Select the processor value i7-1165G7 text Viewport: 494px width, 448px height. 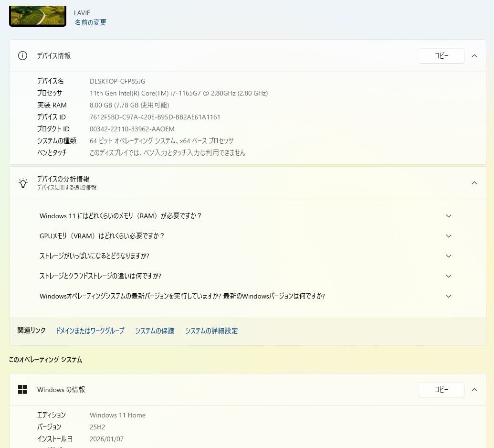pos(179,93)
